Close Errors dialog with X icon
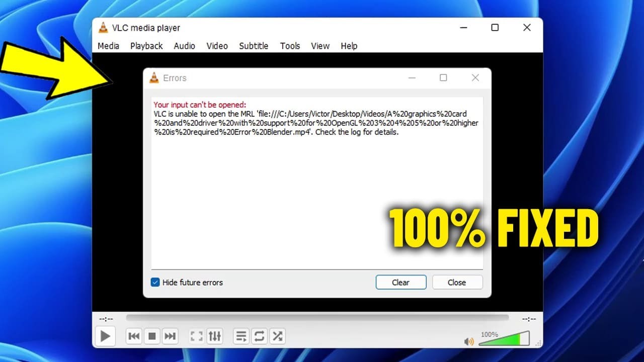Image resolution: width=644 pixels, height=362 pixels. pyautogui.click(x=475, y=78)
